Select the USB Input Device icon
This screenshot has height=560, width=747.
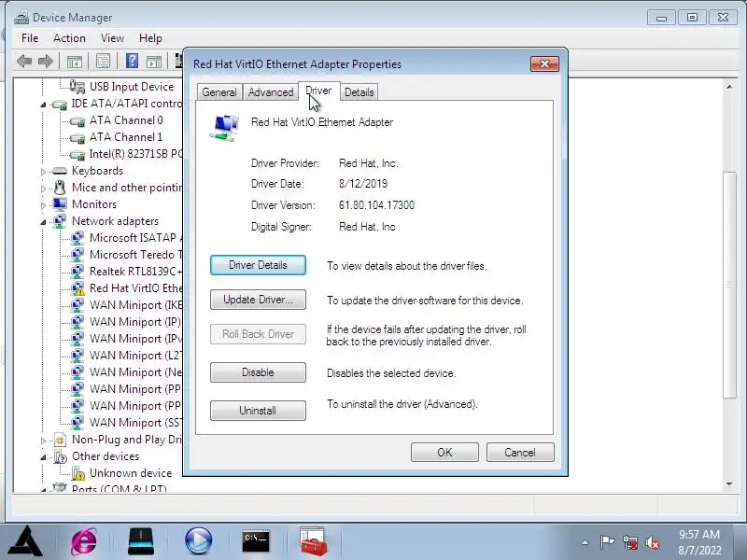78,86
